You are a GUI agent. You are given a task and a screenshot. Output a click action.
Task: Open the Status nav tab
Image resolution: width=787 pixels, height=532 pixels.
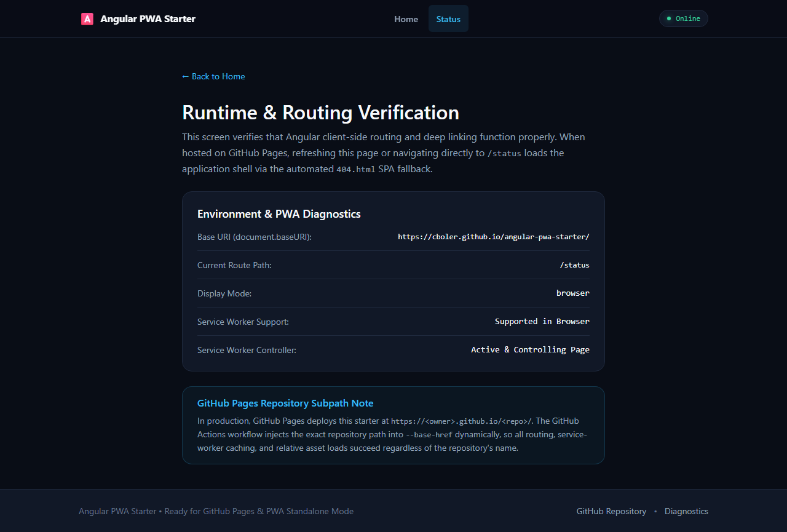(448, 19)
